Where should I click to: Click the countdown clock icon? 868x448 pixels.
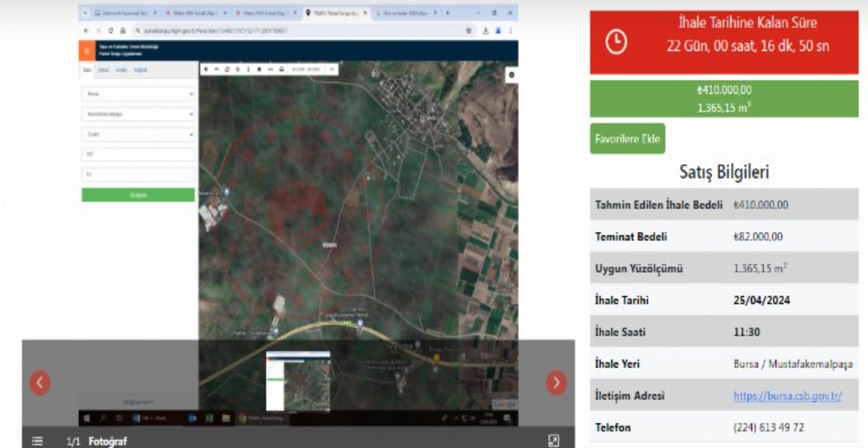coord(616,42)
